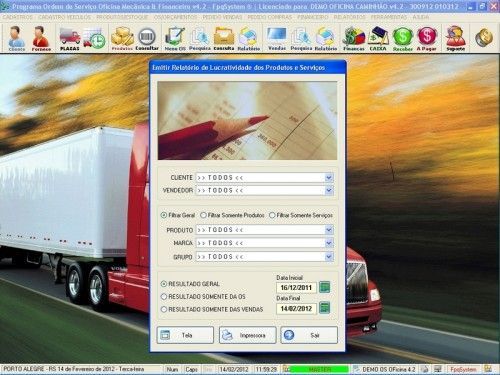Click the status bar printer icon

425,369
